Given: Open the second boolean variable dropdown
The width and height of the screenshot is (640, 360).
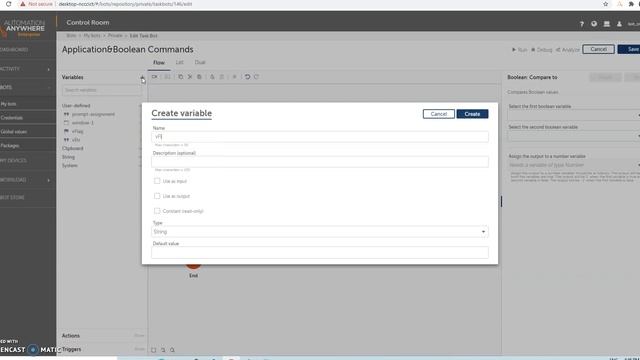Looking at the screenshot, I should [x=573, y=136].
